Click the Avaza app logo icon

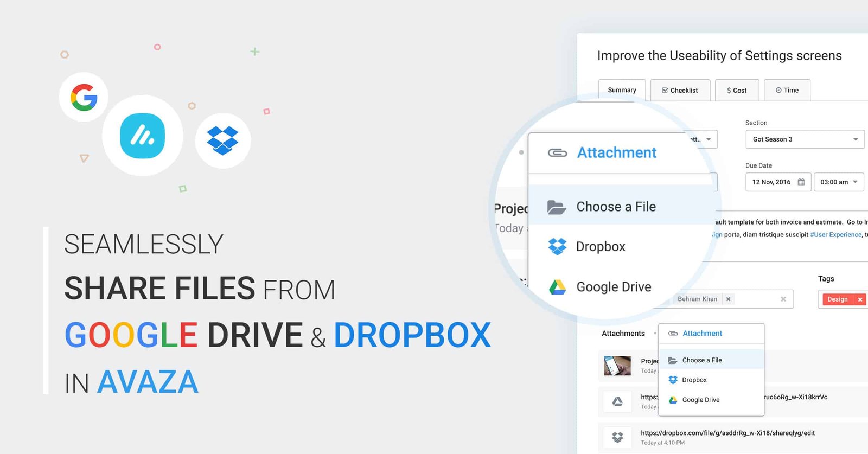tap(143, 136)
